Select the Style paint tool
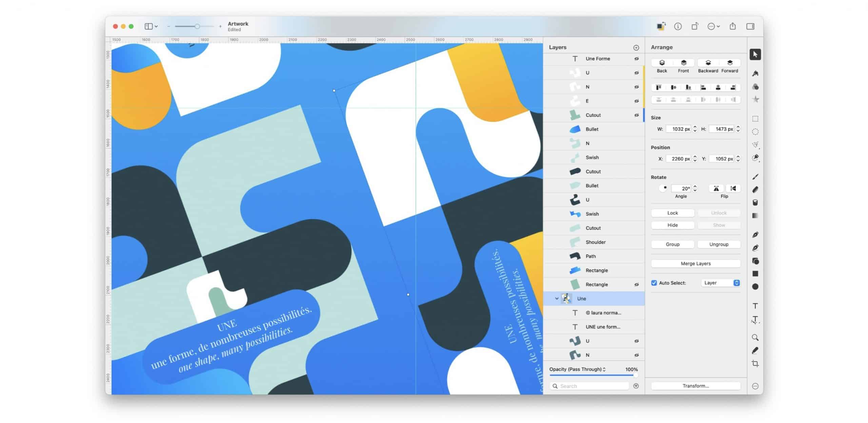The image size is (868, 423). click(755, 73)
